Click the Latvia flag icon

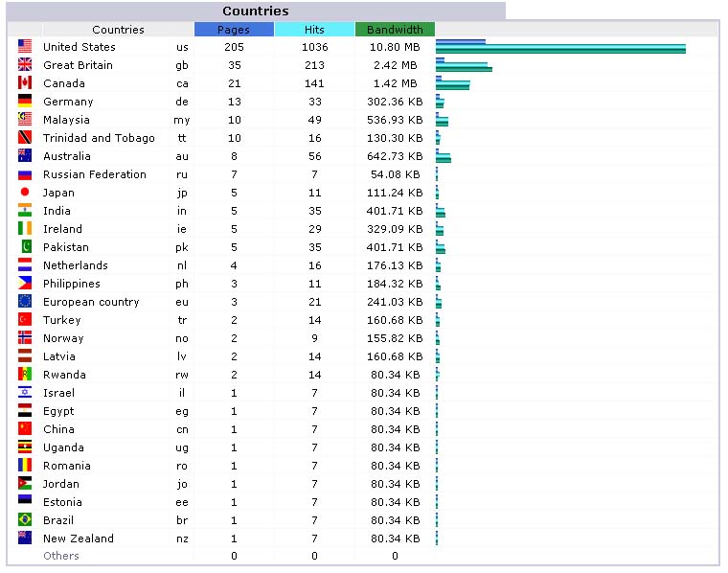(25, 355)
